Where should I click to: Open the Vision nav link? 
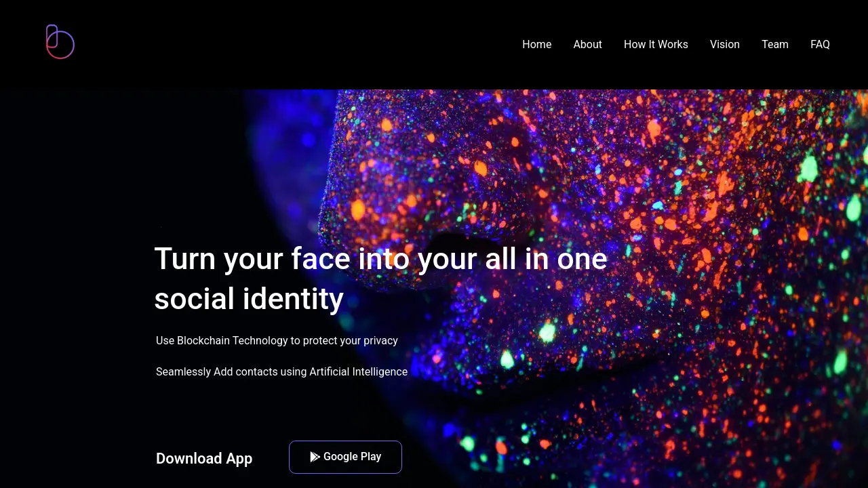(x=725, y=44)
